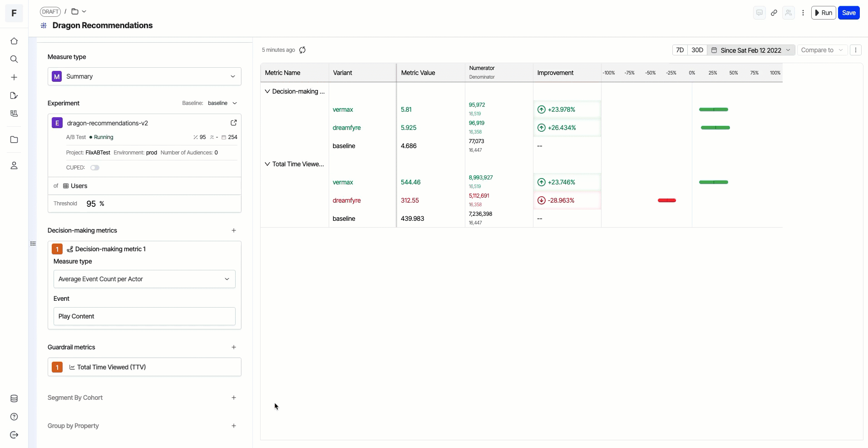Viewport: 868px width, 448px height.
Task: Open the share users icon in header
Action: [x=789, y=13]
